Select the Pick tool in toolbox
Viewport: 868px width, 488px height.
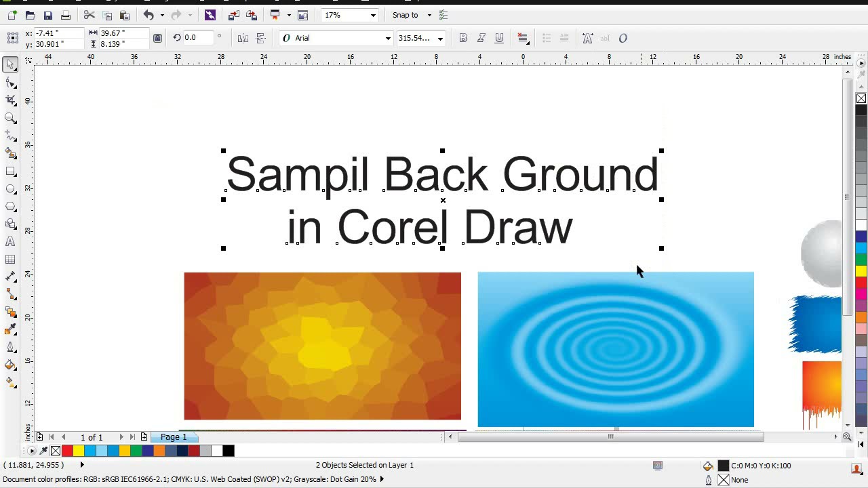[x=10, y=65]
